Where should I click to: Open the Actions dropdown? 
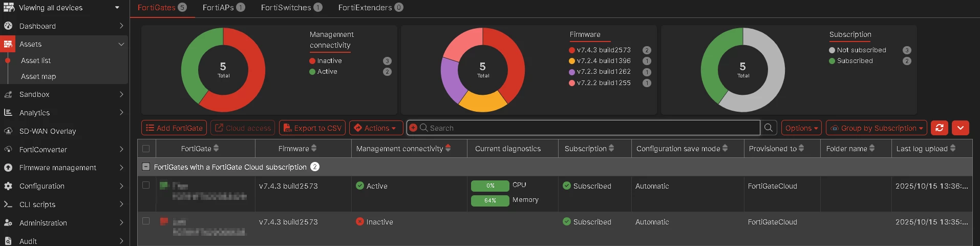click(376, 128)
